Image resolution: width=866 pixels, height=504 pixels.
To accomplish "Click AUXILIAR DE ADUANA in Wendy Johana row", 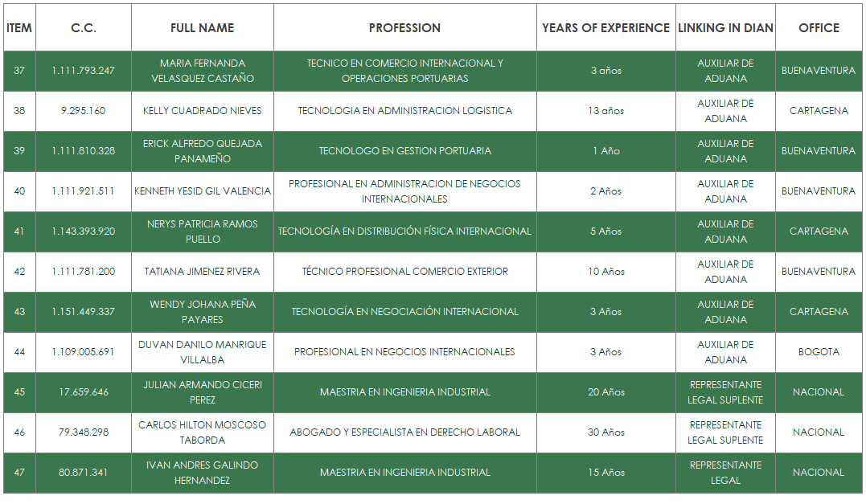I will point(725,312).
